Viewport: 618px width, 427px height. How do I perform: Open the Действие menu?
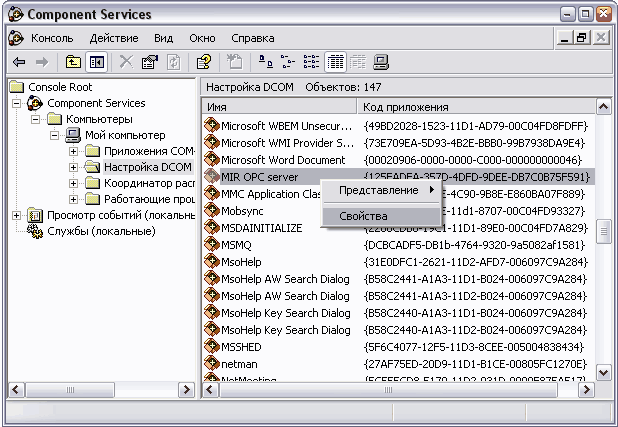point(114,38)
